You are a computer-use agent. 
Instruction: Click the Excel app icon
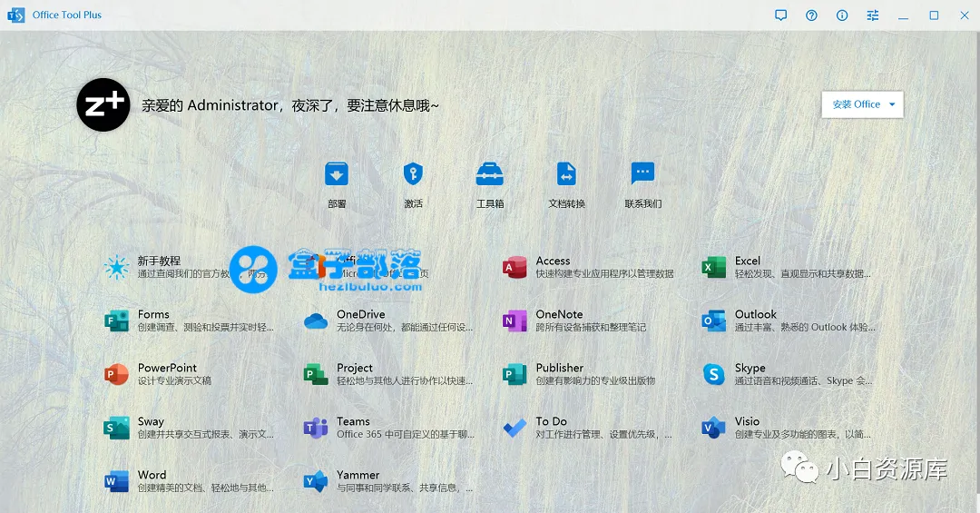pos(714,267)
